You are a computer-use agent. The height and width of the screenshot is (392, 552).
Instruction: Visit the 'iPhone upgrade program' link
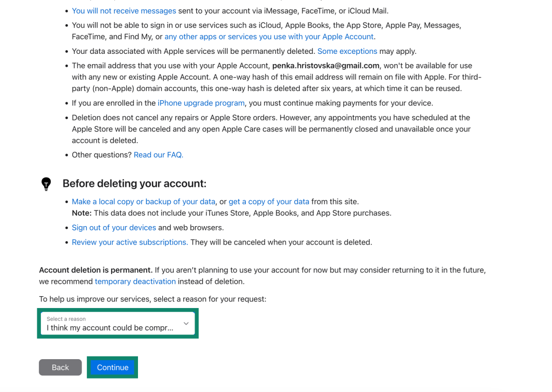click(201, 103)
